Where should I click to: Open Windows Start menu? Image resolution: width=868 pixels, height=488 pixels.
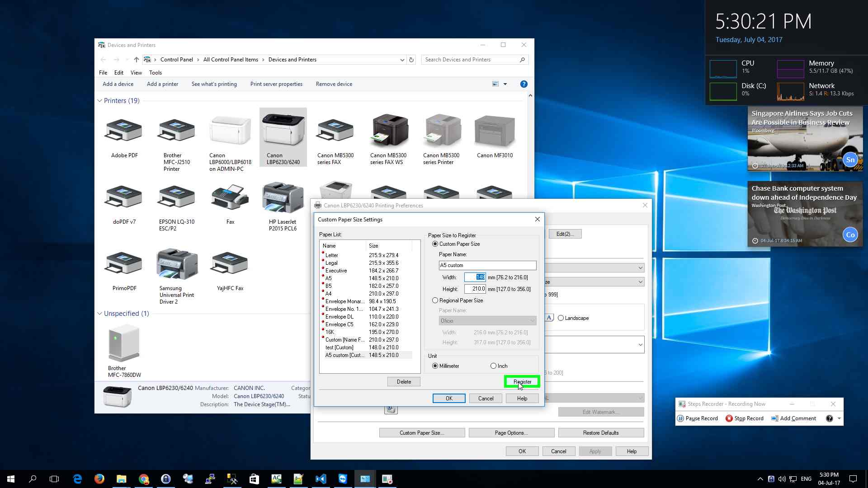pos(11,479)
